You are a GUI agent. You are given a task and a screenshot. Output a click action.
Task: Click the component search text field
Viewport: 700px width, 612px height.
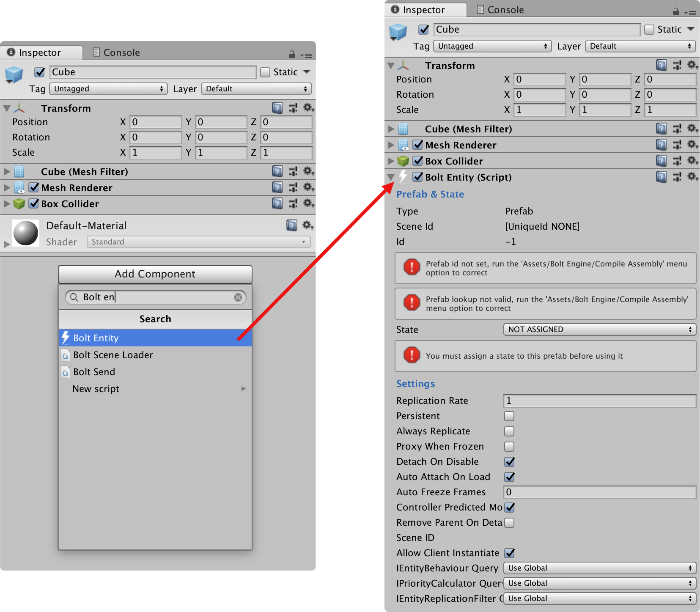pos(156,297)
